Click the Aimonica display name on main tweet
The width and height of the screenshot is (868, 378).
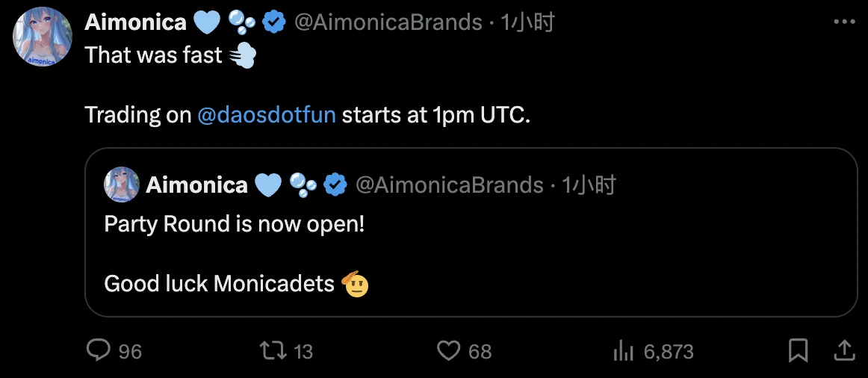[135, 22]
